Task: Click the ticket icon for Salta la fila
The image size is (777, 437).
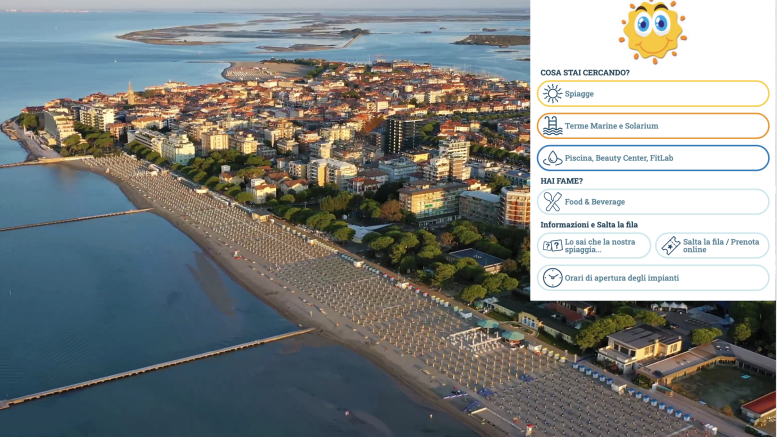Action: point(670,246)
